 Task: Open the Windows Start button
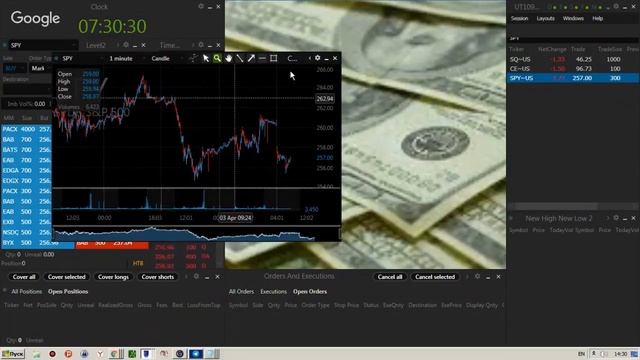point(13,354)
